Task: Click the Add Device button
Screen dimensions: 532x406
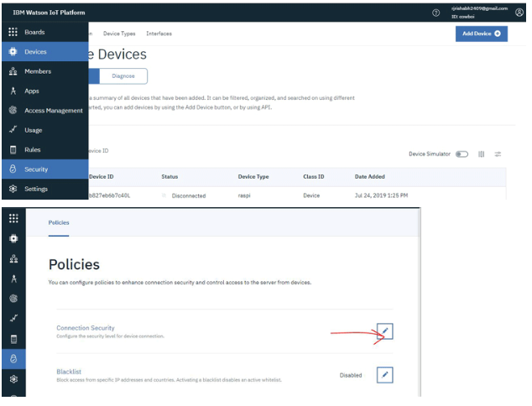Action: point(481,34)
